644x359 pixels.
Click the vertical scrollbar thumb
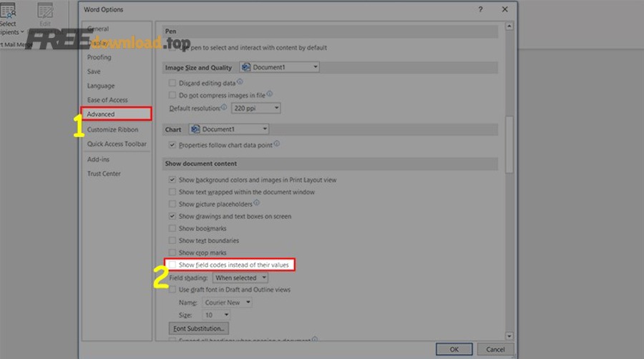point(509,145)
